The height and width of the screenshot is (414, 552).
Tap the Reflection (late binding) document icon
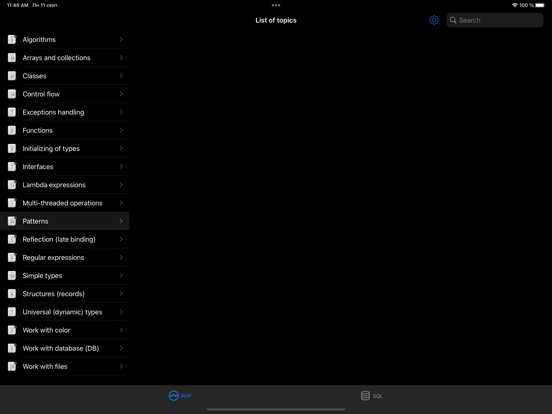click(12, 239)
